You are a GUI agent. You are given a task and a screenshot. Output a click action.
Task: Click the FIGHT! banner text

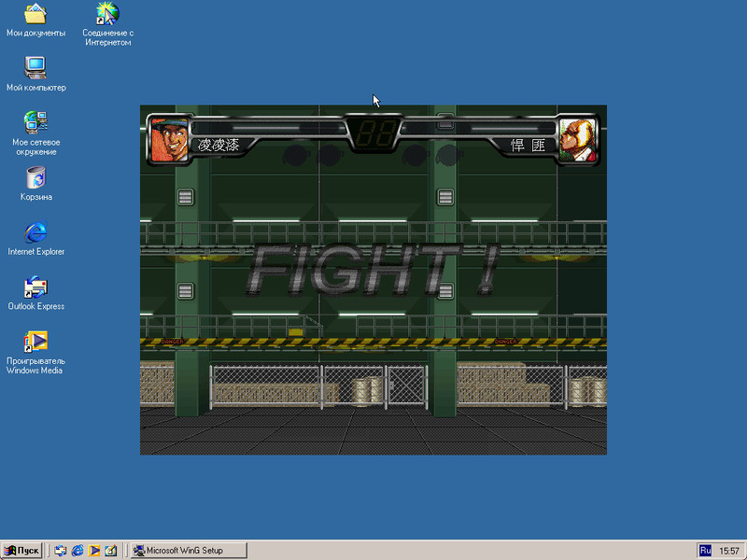(x=373, y=270)
